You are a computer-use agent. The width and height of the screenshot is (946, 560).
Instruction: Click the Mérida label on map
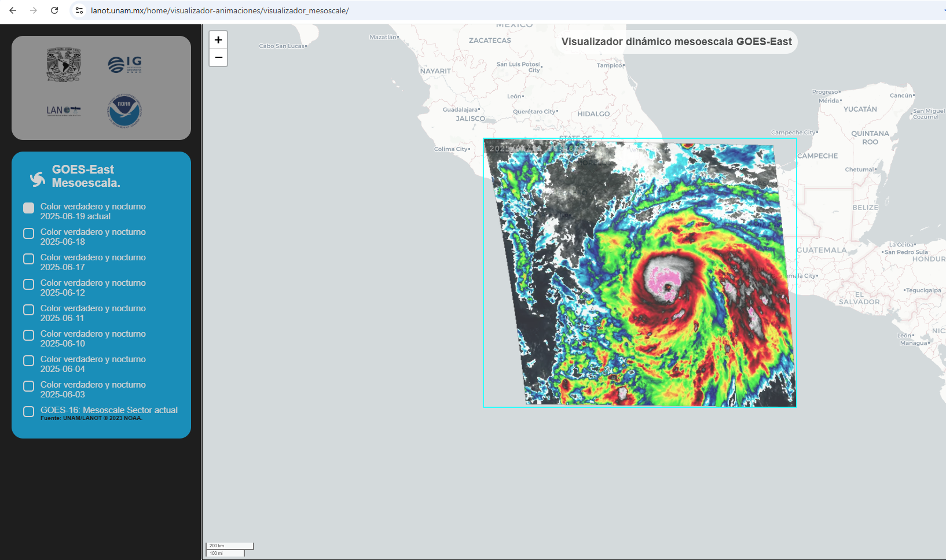(x=830, y=101)
